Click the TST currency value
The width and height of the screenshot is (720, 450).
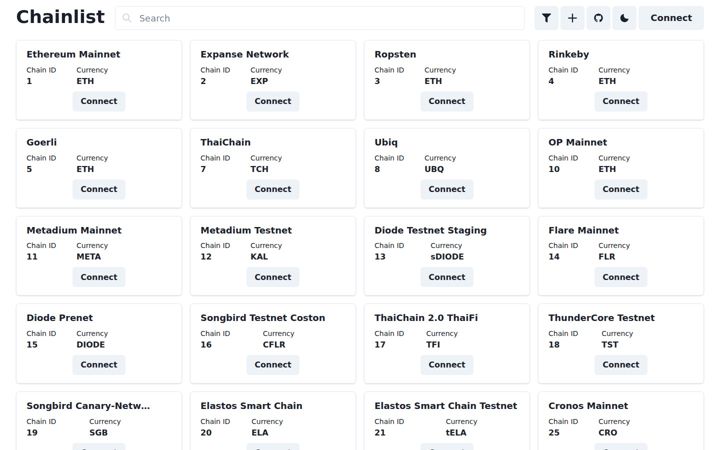[610, 344]
